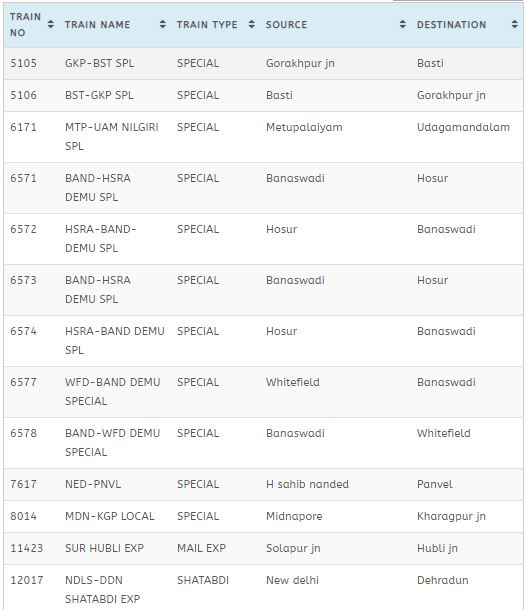
Task: Click the TRAIN TYPE header text
Action: 207,25
